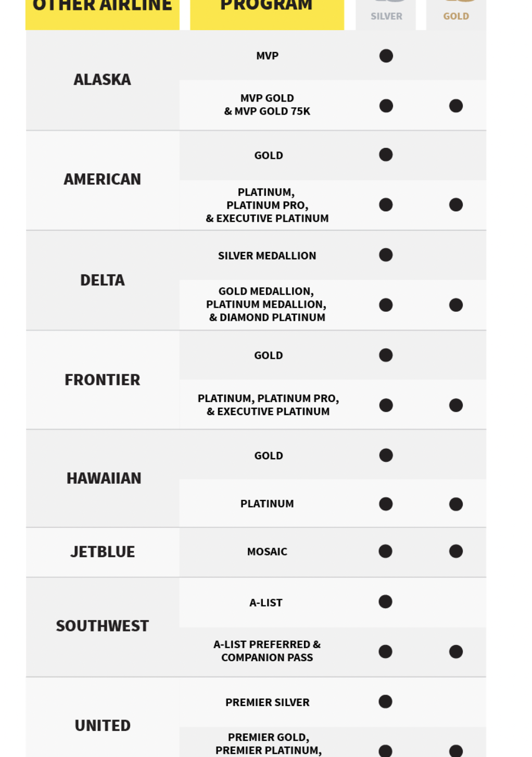Select Gold dot for Hawaiian Platinum row
Image resolution: width=532 pixels, height=757 pixels.
click(x=455, y=504)
